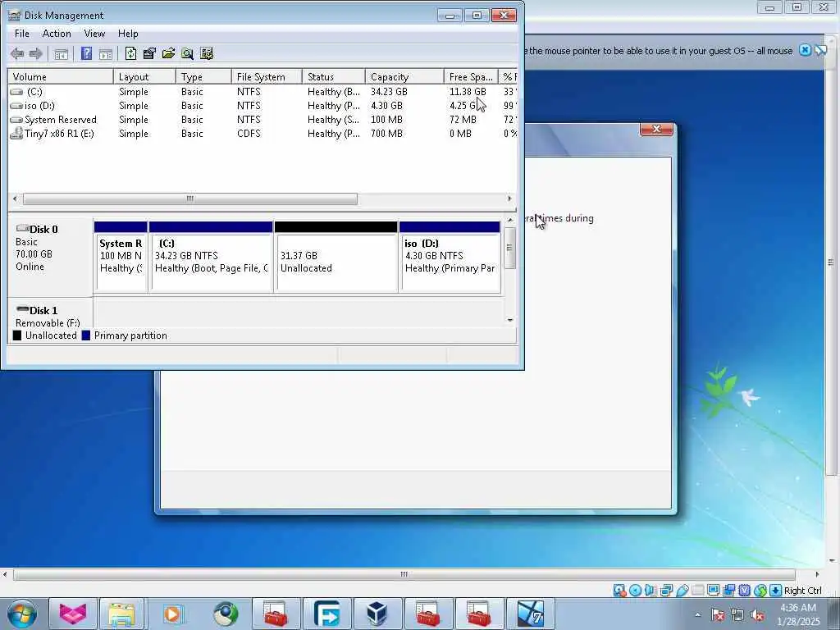Click the Back arrow in Disk Management toolbar
This screenshot has width=840, height=630.
click(17, 53)
